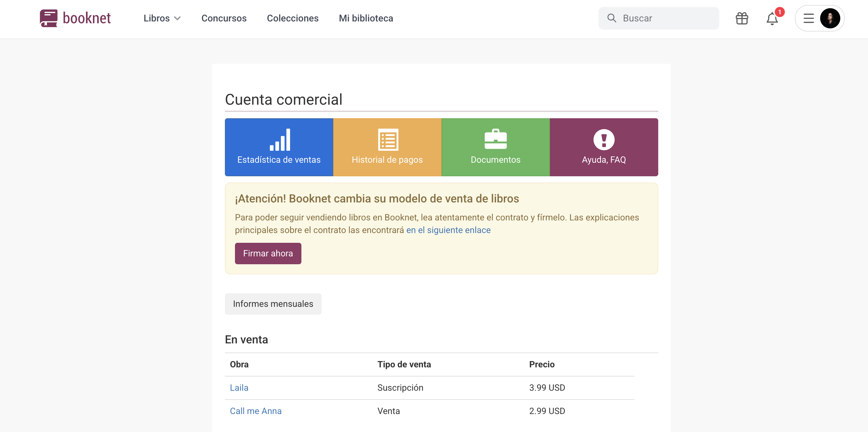868x432 pixels.
Task: Go to Colecciones in the navigation
Action: (x=293, y=18)
